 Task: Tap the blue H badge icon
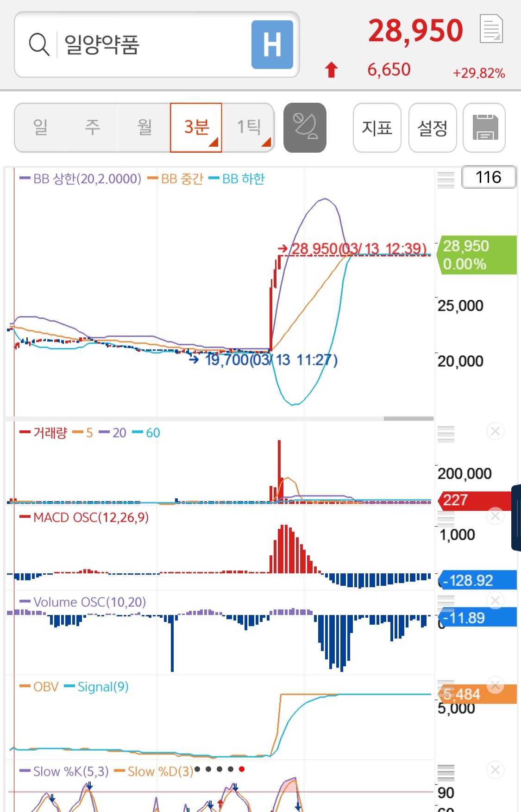pos(272,44)
